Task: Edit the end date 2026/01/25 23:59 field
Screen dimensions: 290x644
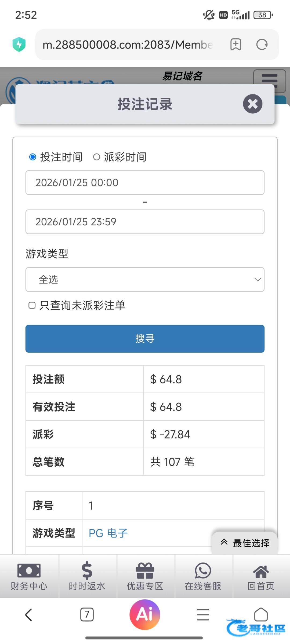Action: click(145, 222)
